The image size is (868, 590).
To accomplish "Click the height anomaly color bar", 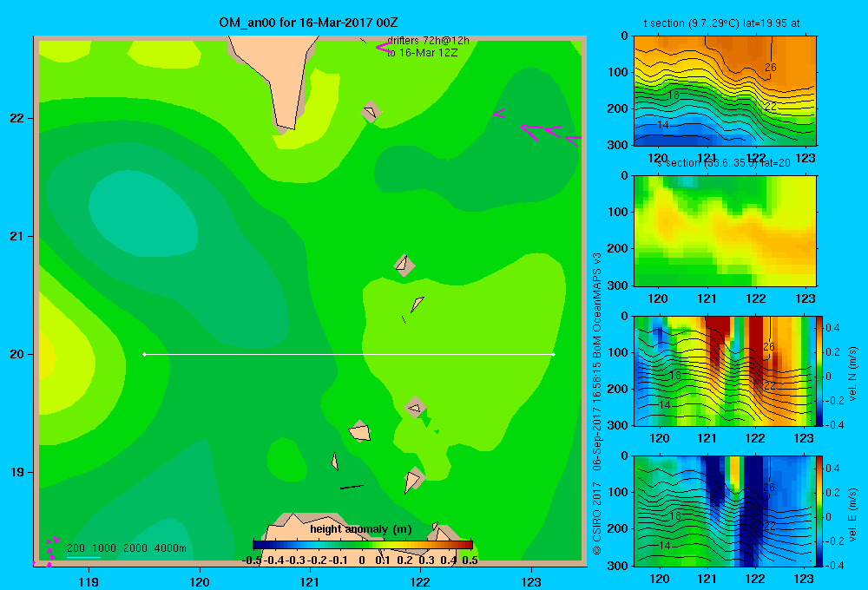I will point(363,545).
